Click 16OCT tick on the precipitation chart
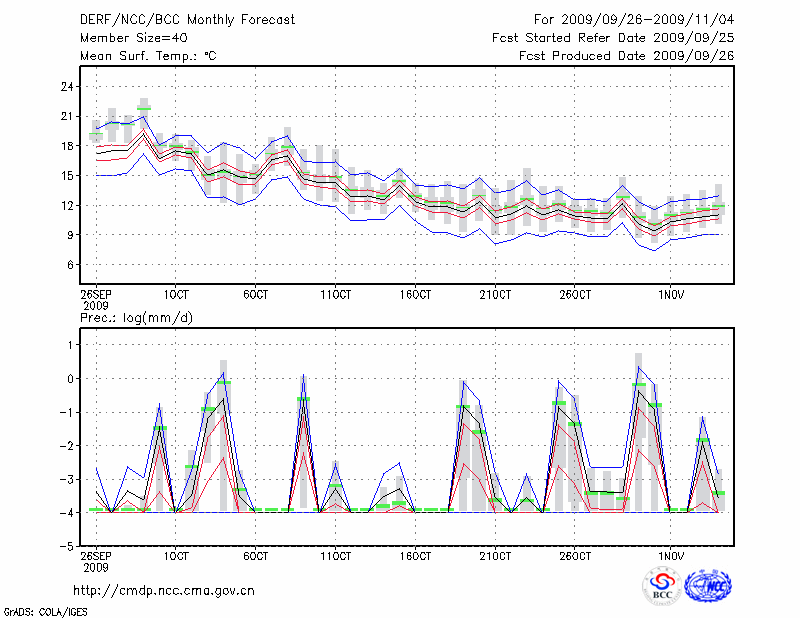Viewport: 800px width, 618px height. (x=416, y=555)
